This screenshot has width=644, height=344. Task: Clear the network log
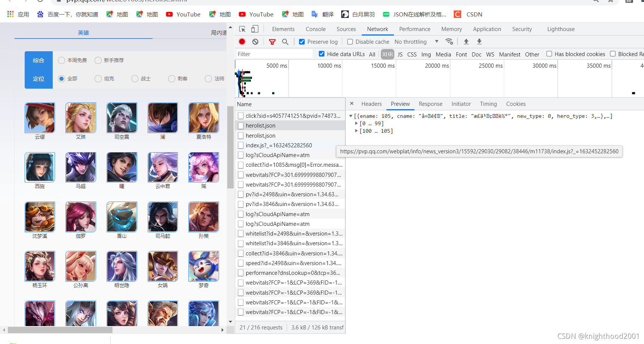255,42
